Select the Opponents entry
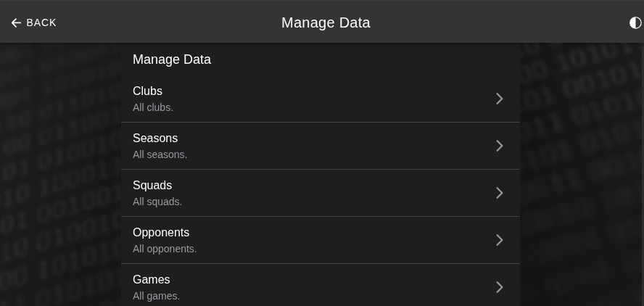Screen dimensions: 644x306 (321, 240)
